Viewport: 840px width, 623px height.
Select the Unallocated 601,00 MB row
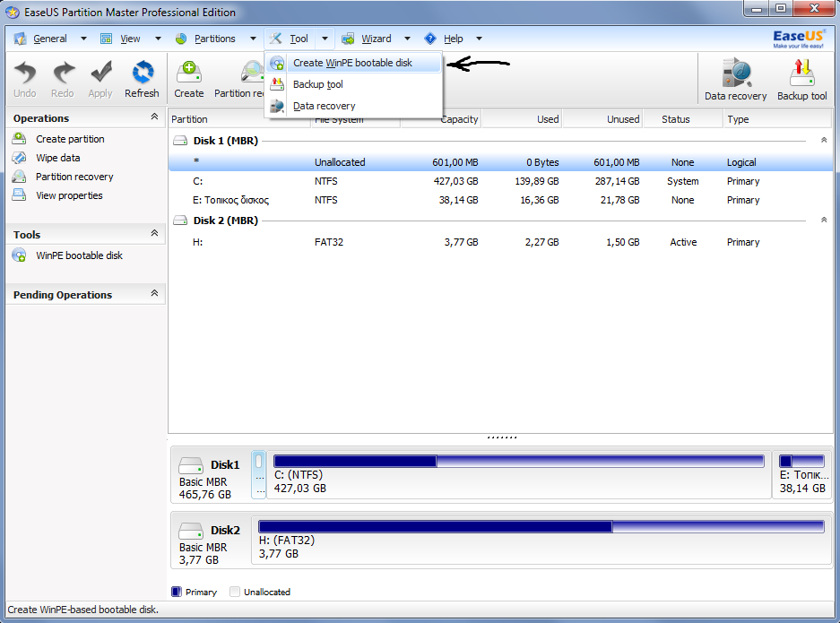click(x=500, y=162)
